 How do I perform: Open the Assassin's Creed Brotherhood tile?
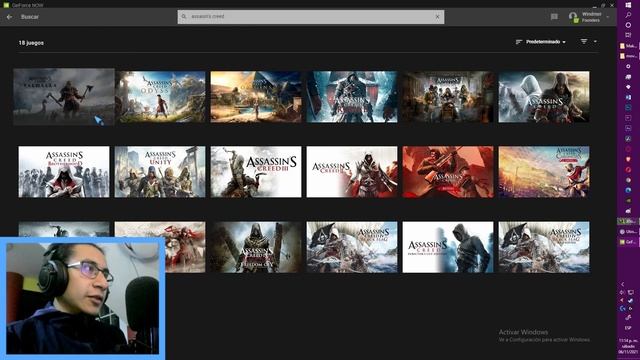tap(64, 172)
